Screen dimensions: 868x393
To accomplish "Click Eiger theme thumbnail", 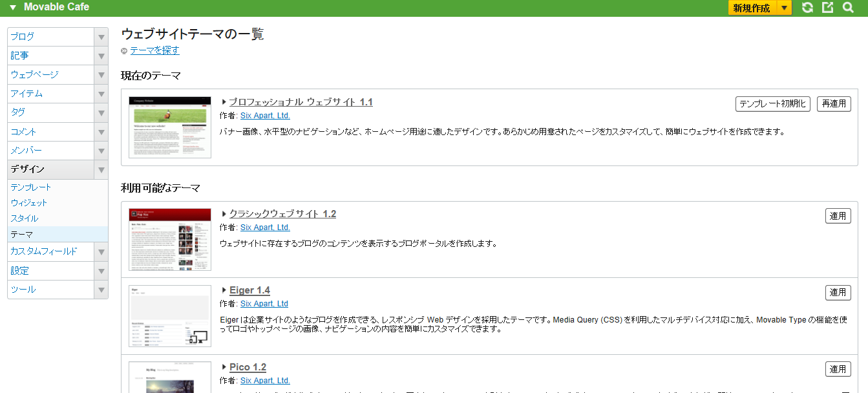I will [170, 316].
